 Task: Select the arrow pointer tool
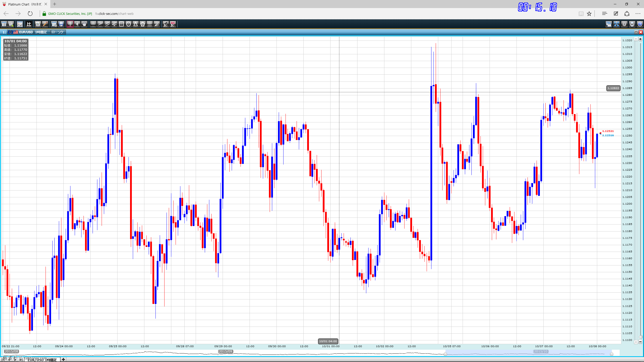click(x=77, y=24)
